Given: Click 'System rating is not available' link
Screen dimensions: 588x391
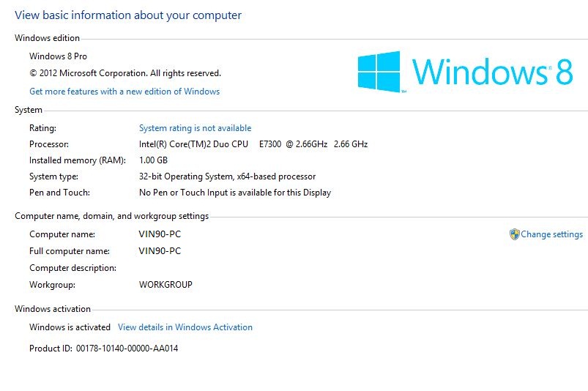Looking at the screenshot, I should click(195, 128).
